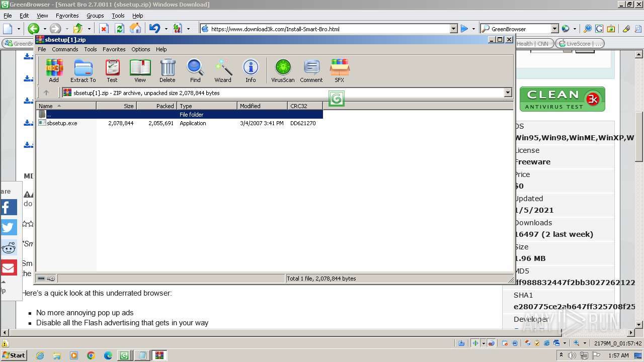Sort list by Modified column
Viewport: 644px width, 362px height.
click(262, 106)
